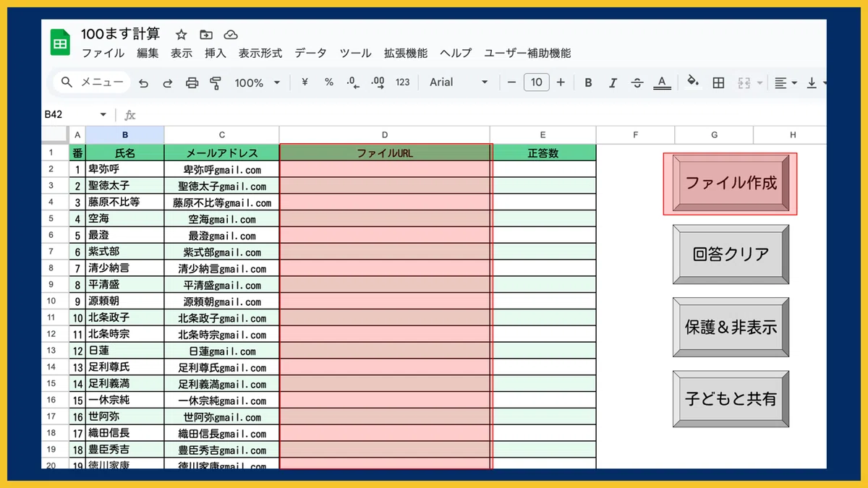Expand the name box dropdown arrow

point(103,115)
